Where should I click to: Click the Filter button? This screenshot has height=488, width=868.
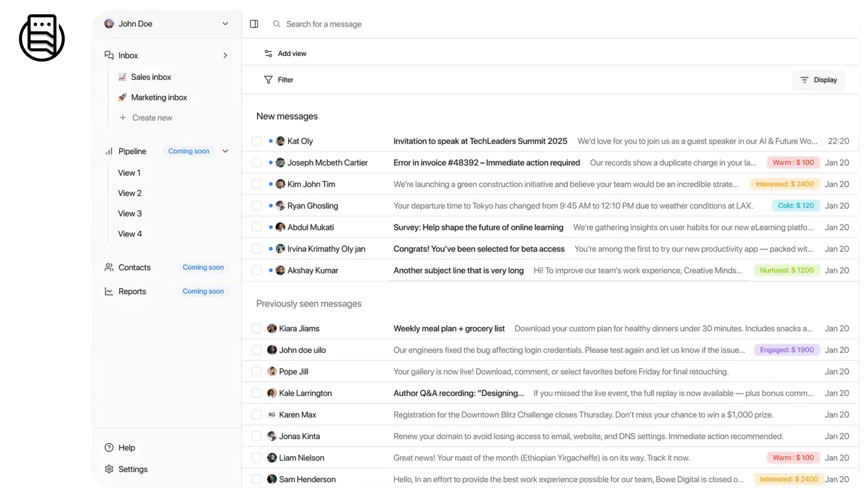pyautogui.click(x=279, y=80)
